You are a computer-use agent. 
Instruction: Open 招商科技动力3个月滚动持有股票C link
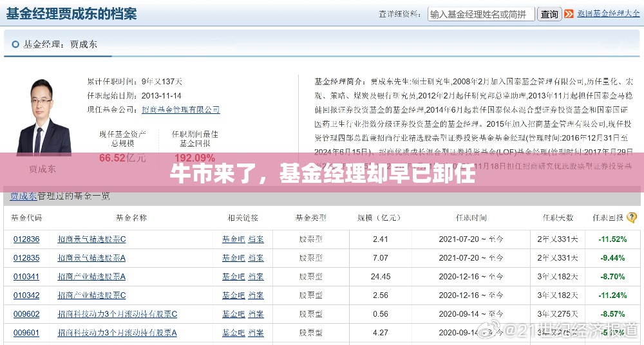point(117,314)
